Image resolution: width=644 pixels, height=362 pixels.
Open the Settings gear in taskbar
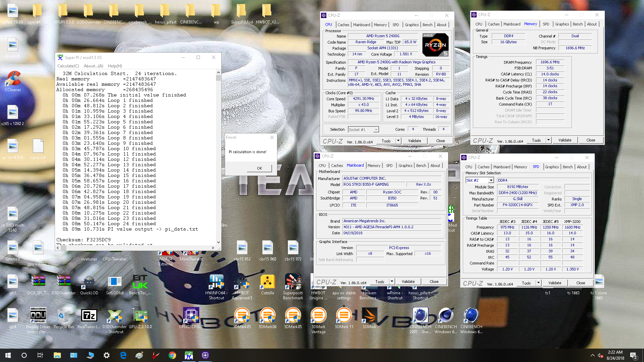tap(107, 355)
